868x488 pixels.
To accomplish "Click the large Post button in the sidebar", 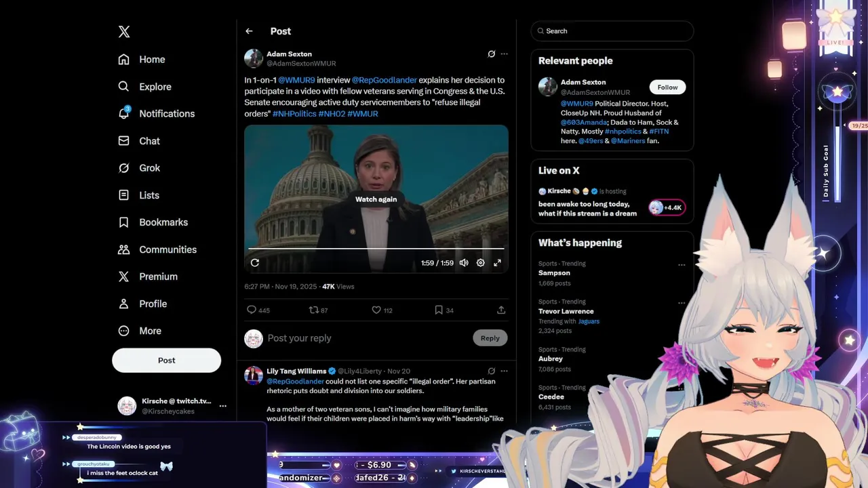I will coord(166,361).
